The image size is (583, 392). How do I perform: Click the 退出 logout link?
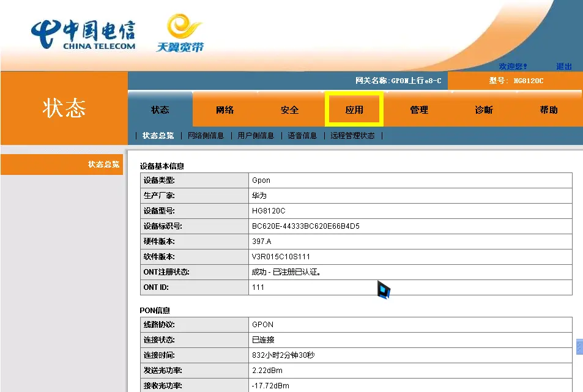coord(563,67)
